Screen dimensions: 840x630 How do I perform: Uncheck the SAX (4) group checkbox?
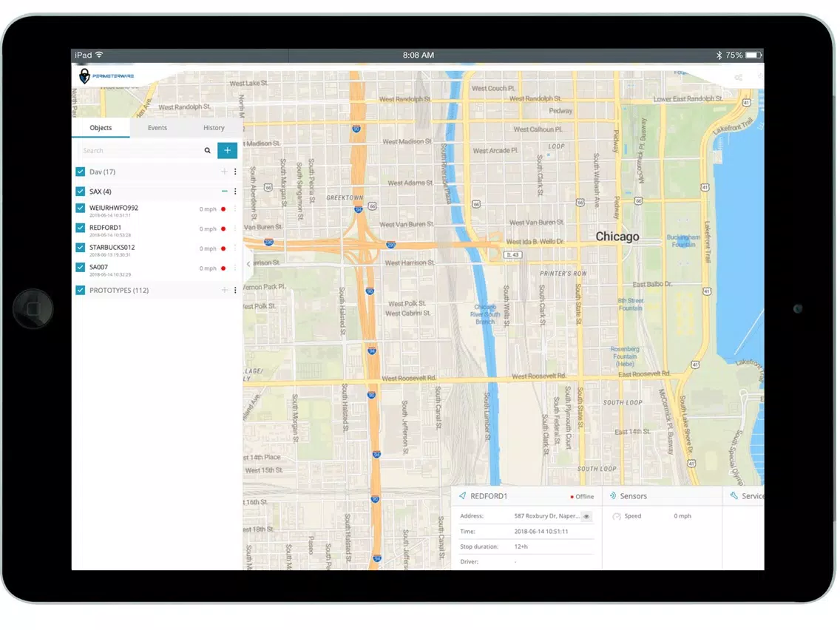[81, 192]
